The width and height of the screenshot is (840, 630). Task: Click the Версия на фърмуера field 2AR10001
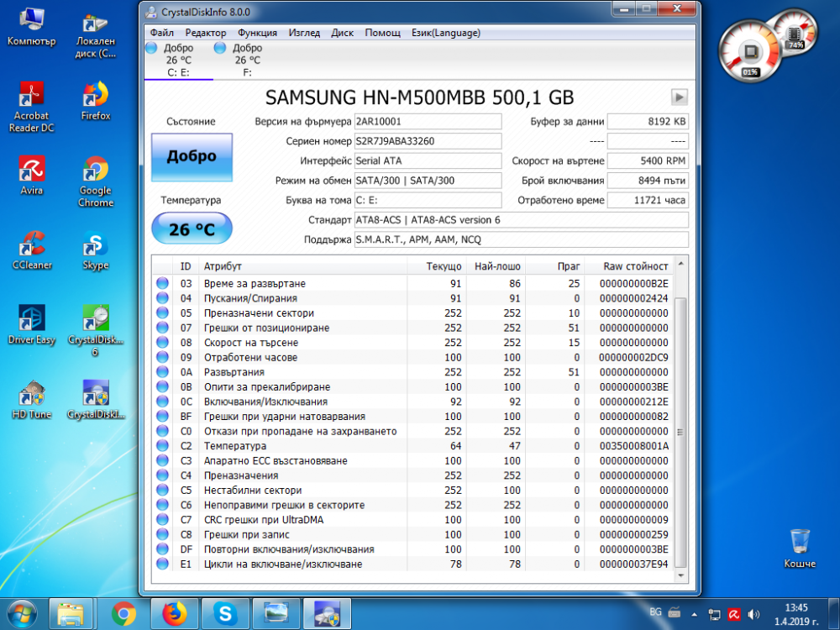point(428,122)
